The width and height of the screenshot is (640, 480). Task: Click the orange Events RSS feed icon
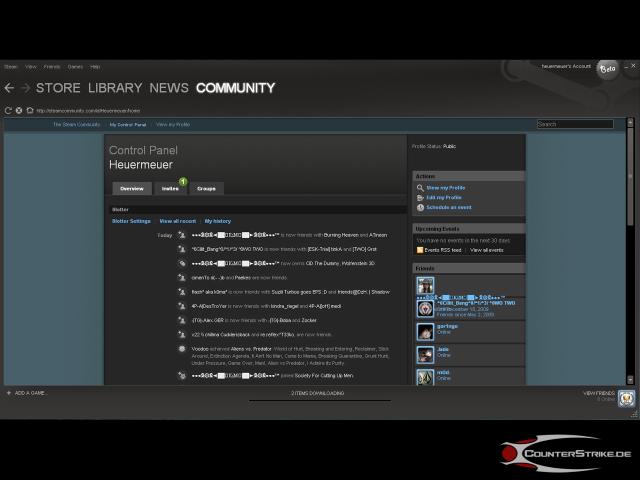coord(420,250)
